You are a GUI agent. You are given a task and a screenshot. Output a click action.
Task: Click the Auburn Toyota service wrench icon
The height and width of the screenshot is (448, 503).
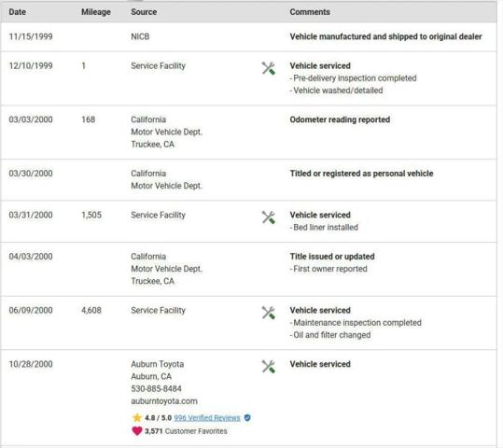268,367
